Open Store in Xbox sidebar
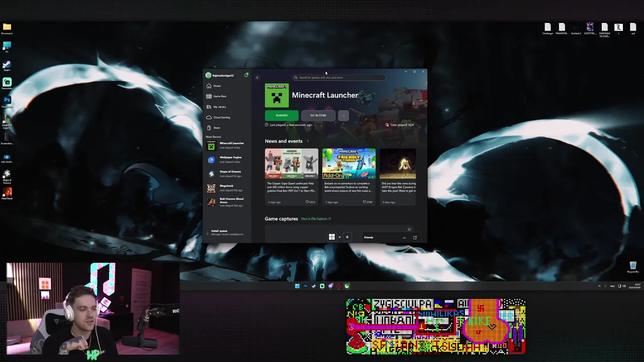 226,128
